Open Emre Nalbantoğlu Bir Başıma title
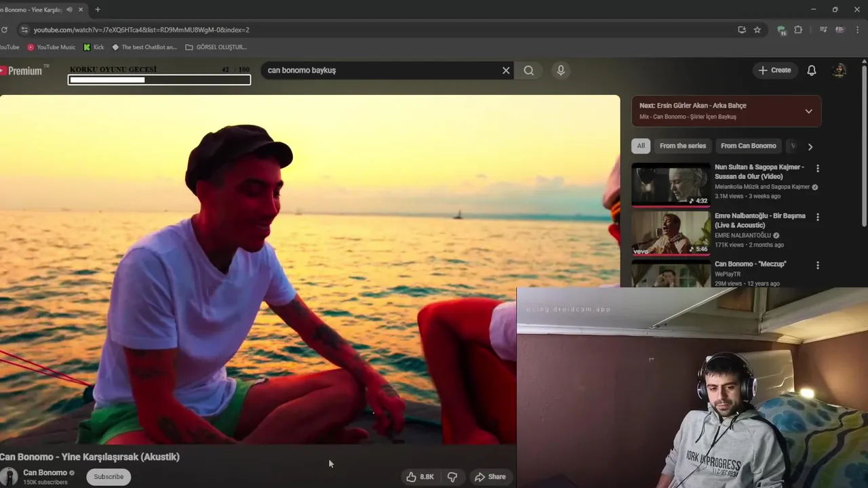The height and width of the screenshot is (488, 868). pyautogui.click(x=760, y=220)
